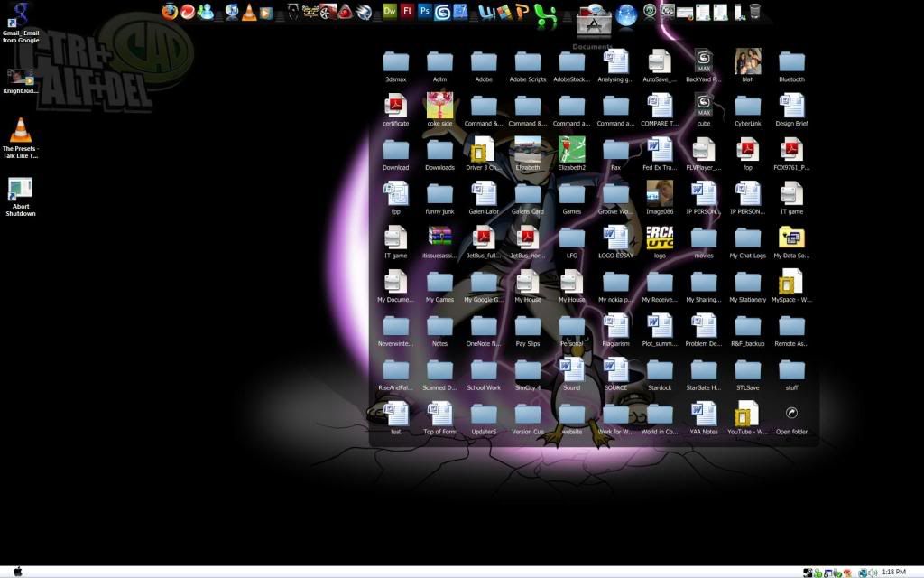Open the Top of Form document
924x578 pixels.
(439, 419)
